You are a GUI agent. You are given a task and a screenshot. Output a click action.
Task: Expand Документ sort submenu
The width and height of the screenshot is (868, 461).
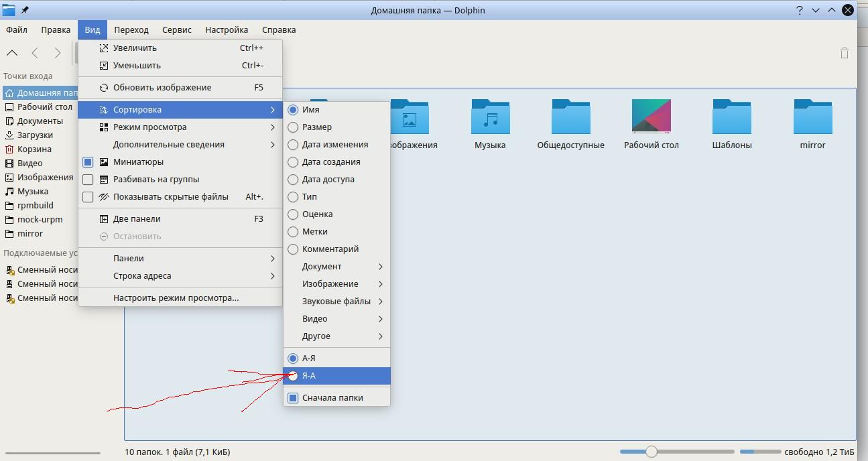click(x=336, y=267)
